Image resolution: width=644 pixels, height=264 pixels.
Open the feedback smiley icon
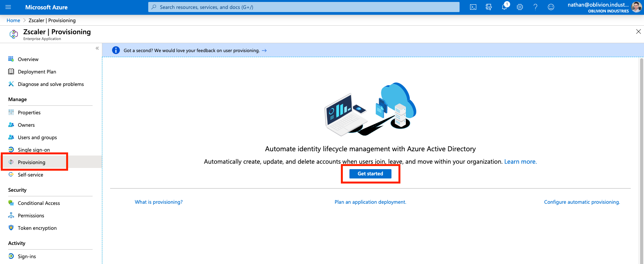pos(551,7)
